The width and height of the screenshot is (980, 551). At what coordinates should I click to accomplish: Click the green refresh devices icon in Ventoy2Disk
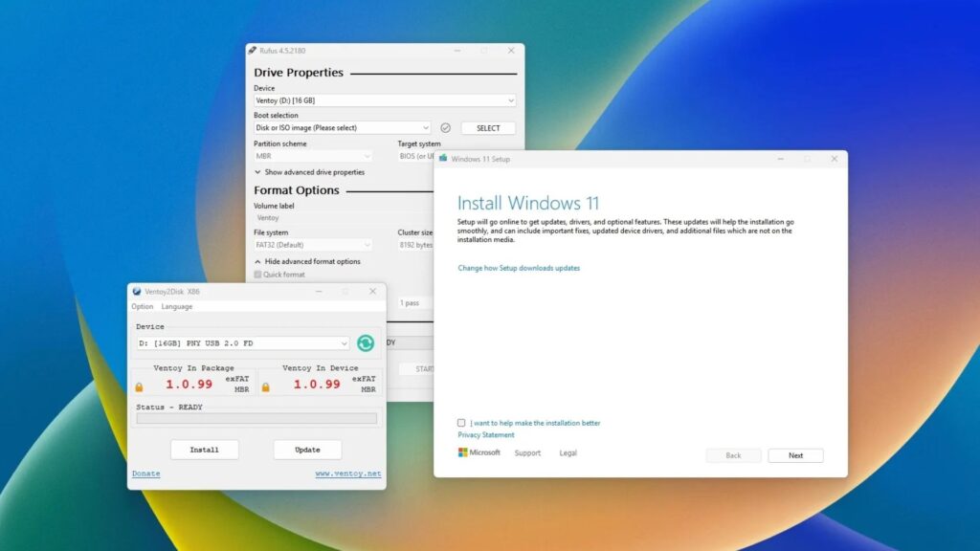[x=366, y=343]
